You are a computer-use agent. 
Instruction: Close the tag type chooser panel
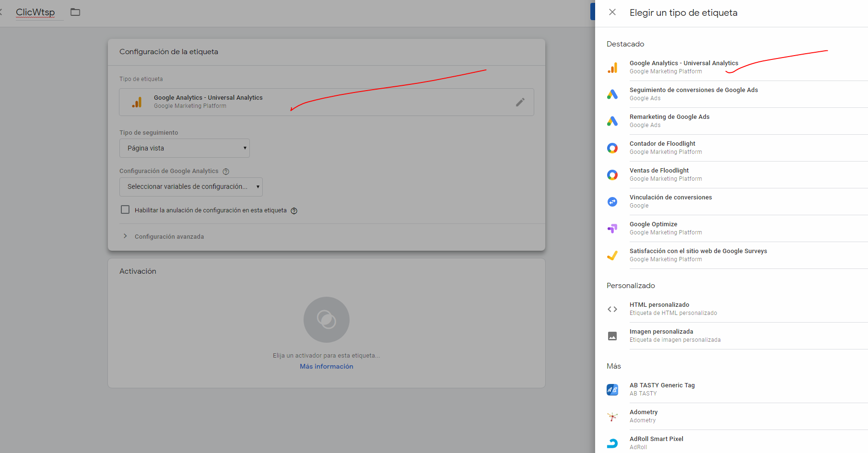pyautogui.click(x=612, y=12)
